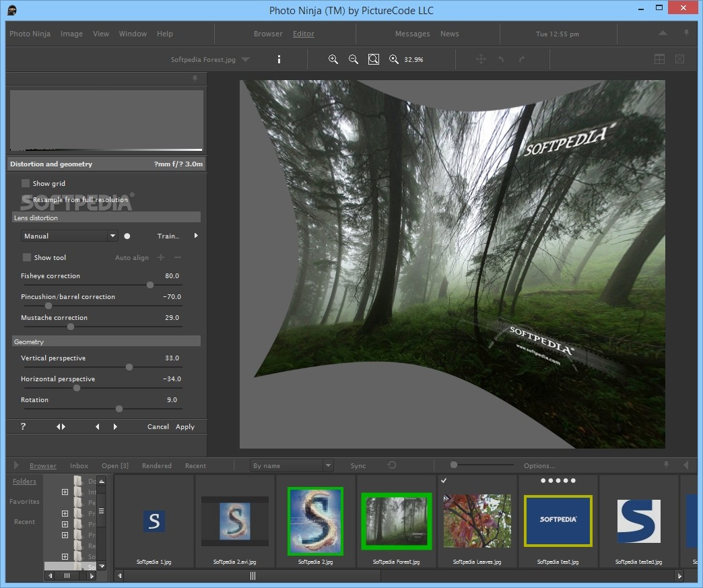Click the play triangle beside Browser tab

[17, 465]
